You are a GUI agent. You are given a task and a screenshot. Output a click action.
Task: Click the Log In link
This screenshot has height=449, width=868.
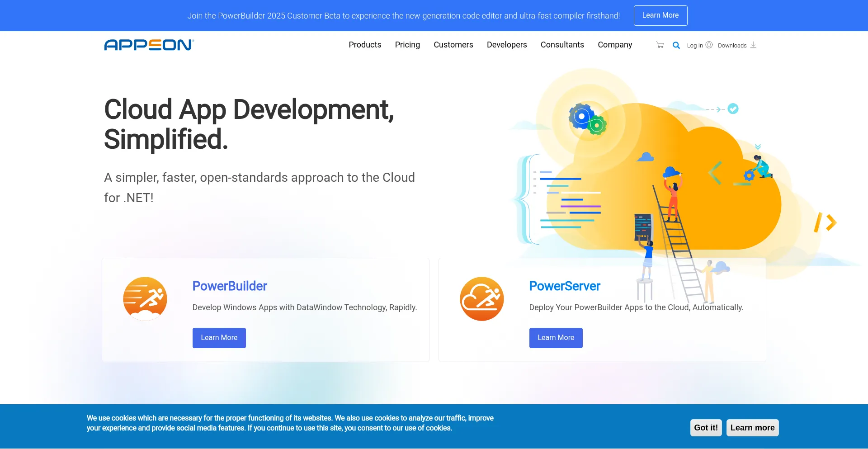[695, 45]
